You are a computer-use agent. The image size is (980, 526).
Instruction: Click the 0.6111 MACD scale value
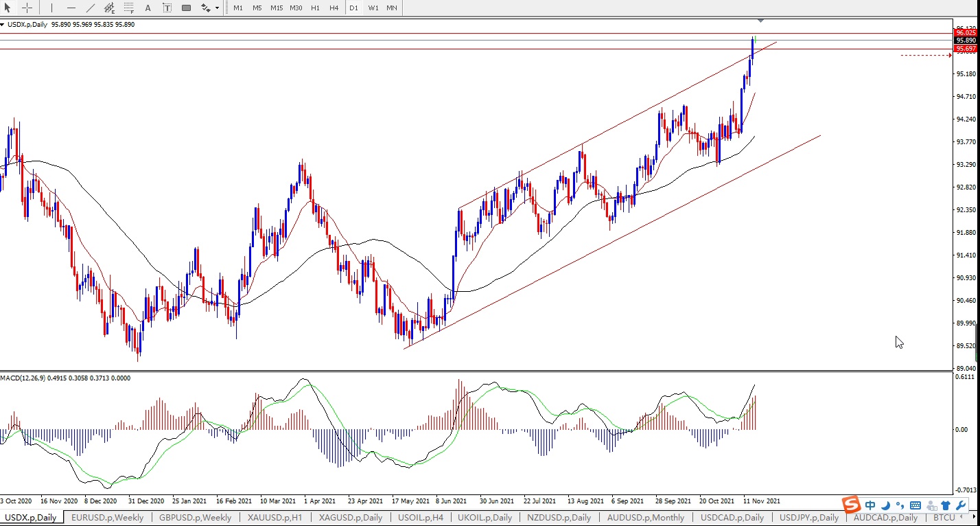(x=966, y=378)
